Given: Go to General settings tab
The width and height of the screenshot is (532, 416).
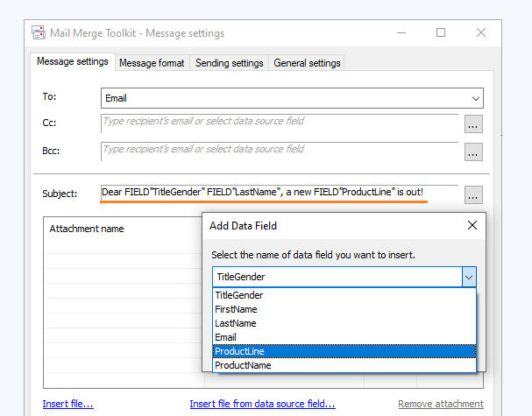Looking at the screenshot, I should tap(307, 63).
